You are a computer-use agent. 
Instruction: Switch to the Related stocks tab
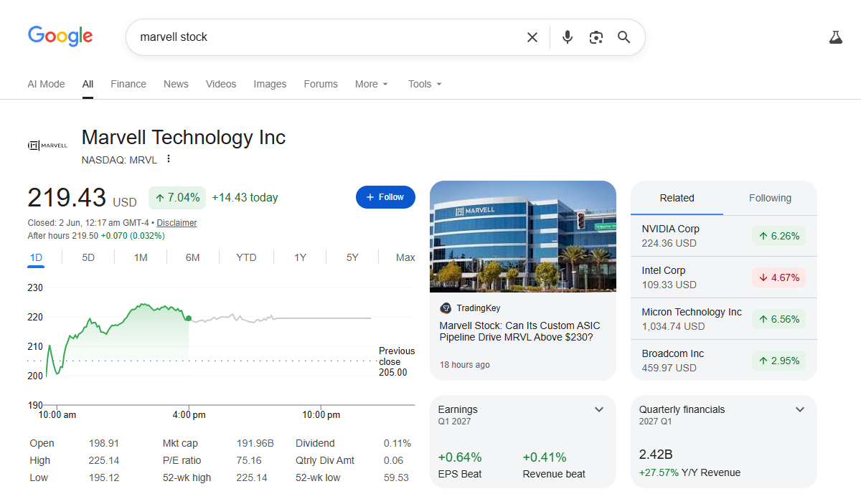[677, 198]
